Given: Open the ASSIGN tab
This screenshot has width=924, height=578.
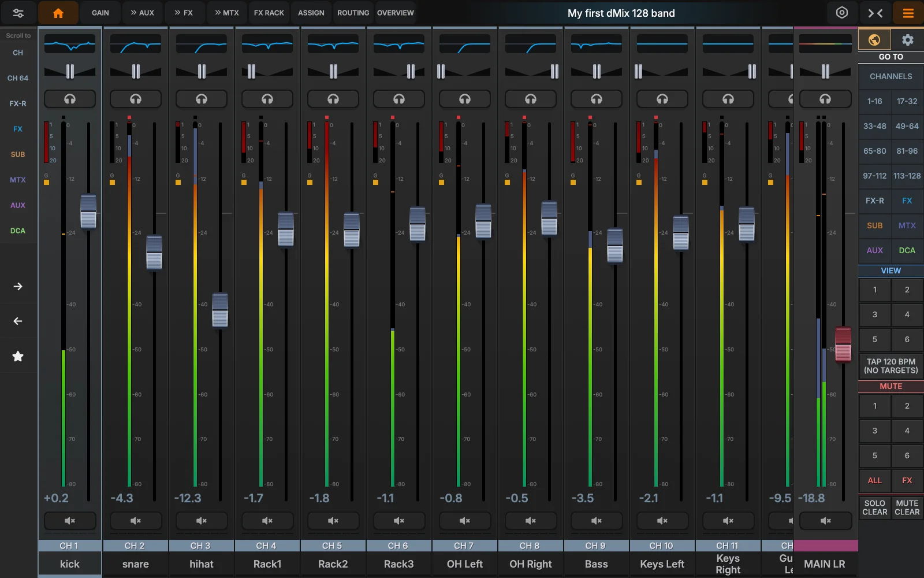Looking at the screenshot, I should (311, 13).
